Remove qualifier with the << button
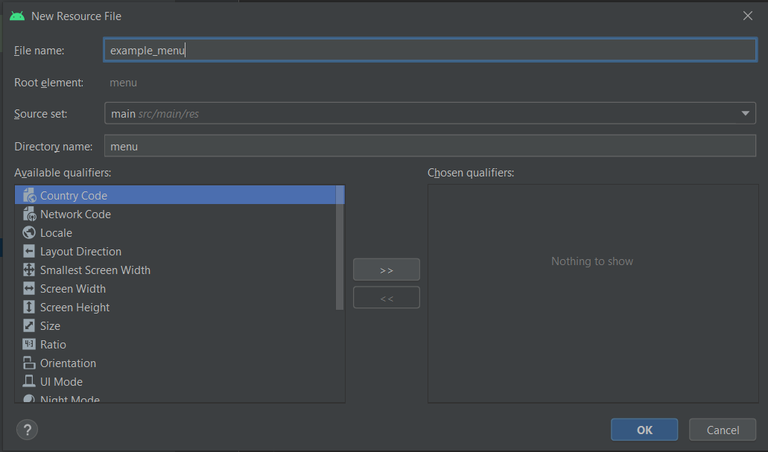The width and height of the screenshot is (768, 452). tap(386, 298)
